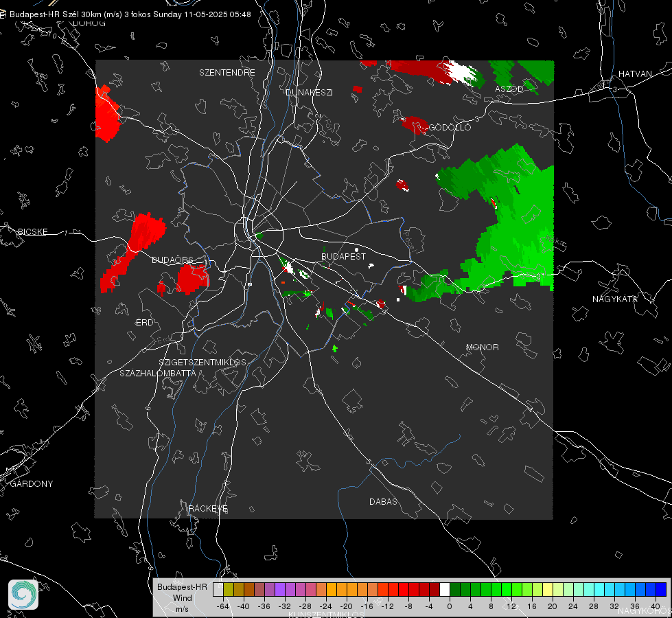
Task: Click the SZÁZHALOMBATTA label
Action: (157, 373)
